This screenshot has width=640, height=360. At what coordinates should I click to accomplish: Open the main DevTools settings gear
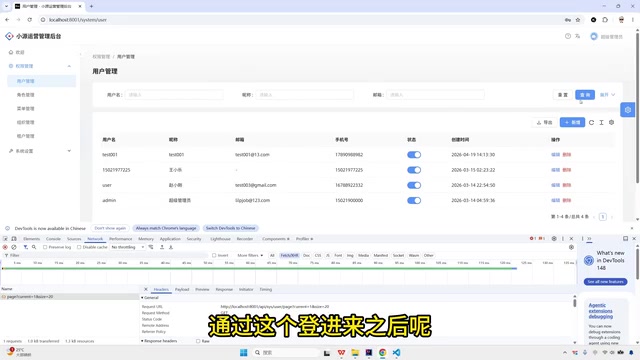[554, 239]
